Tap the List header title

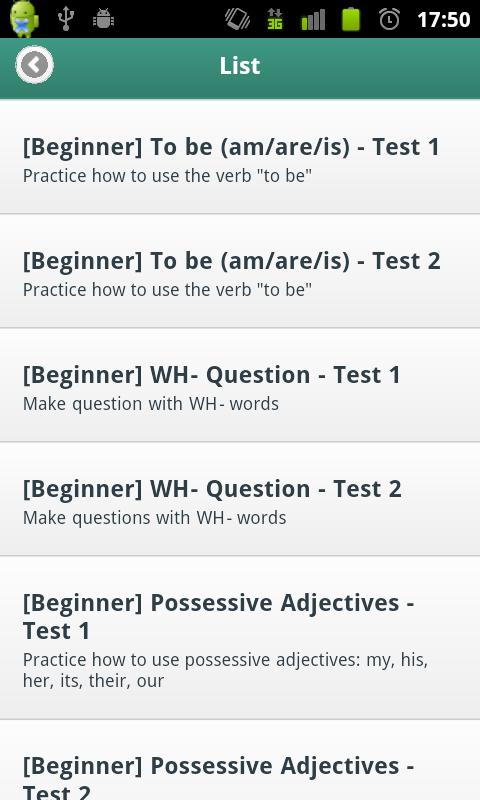240,66
